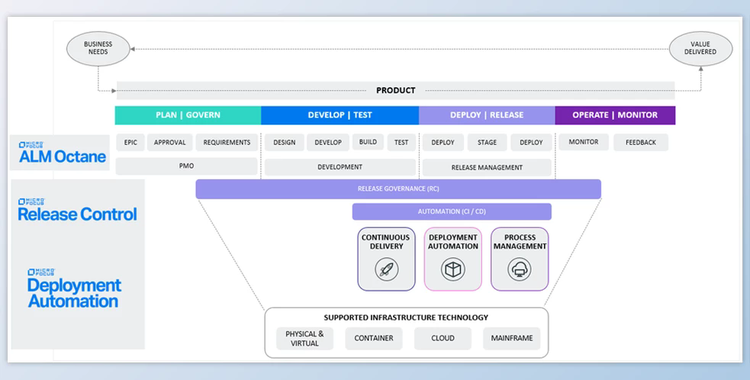Click the RELEASE MANAGEMENT bar

coord(487,168)
